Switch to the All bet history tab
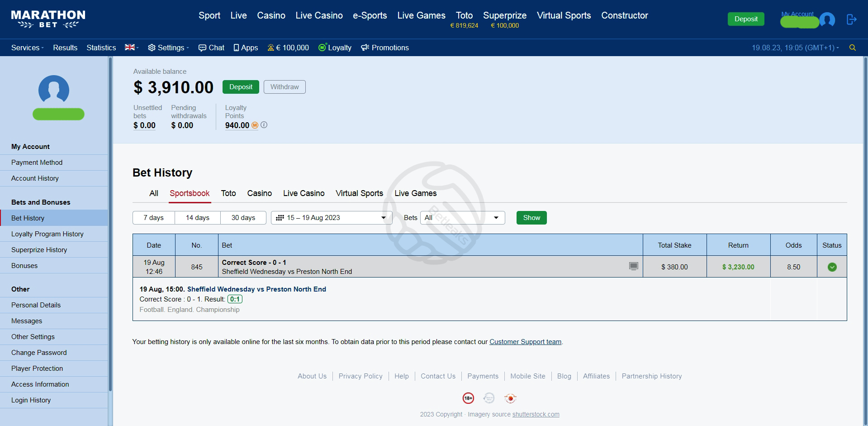The image size is (868, 426). [154, 193]
